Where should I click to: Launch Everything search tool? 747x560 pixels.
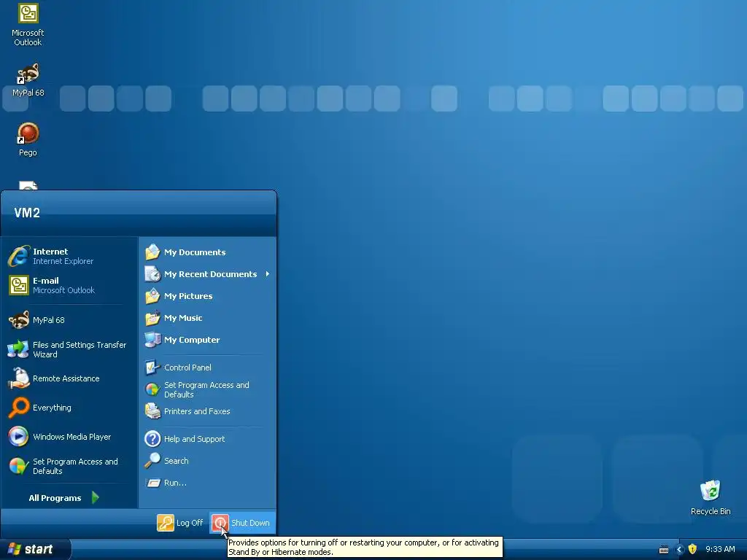[x=69, y=408]
